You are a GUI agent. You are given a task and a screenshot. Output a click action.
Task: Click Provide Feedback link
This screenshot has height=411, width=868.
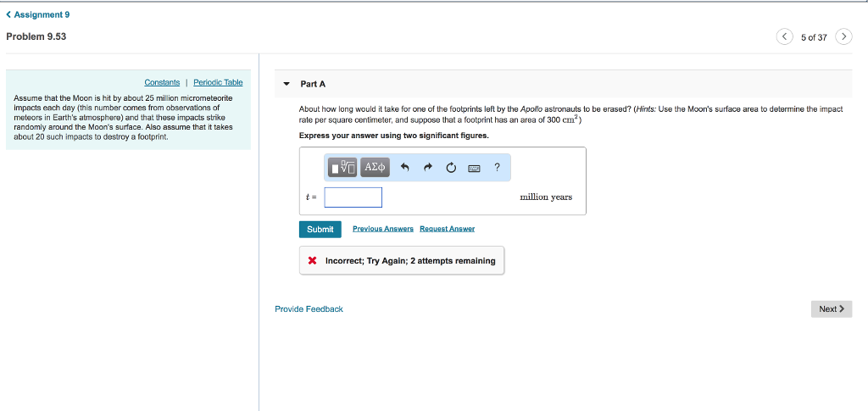[309, 308]
